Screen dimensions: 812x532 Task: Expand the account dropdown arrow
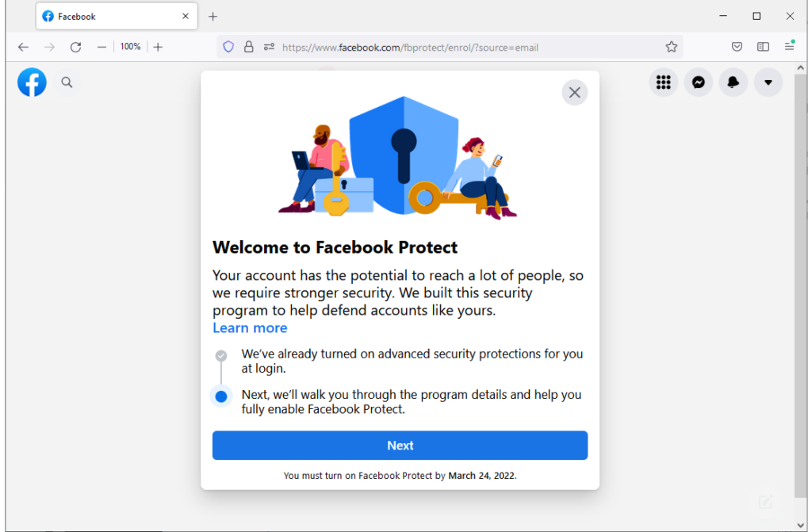(x=768, y=82)
